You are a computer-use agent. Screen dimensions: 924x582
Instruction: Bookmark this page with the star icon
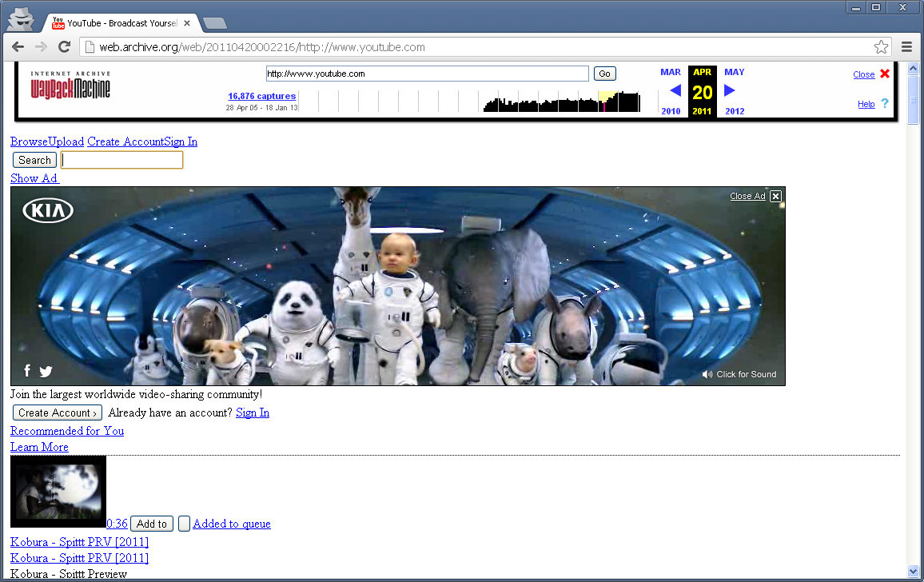[881, 46]
